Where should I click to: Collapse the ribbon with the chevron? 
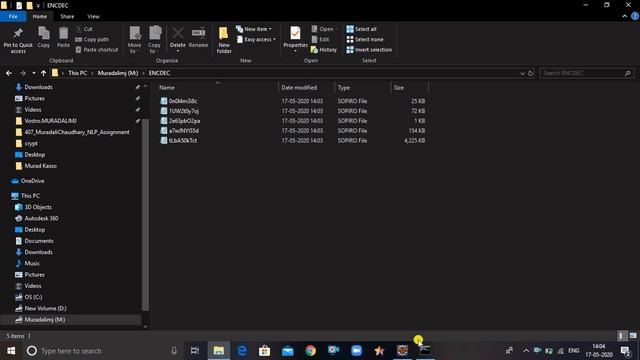point(624,16)
